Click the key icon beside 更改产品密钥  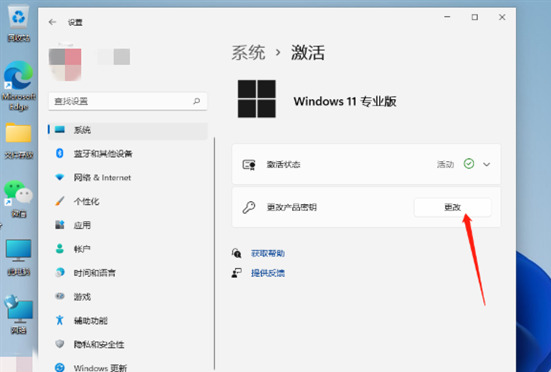249,207
